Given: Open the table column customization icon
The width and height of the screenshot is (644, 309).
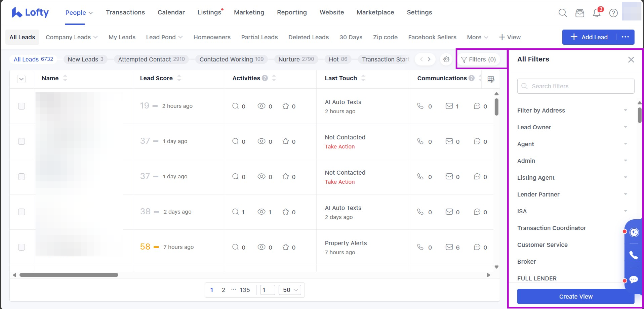Looking at the screenshot, I should click(491, 80).
